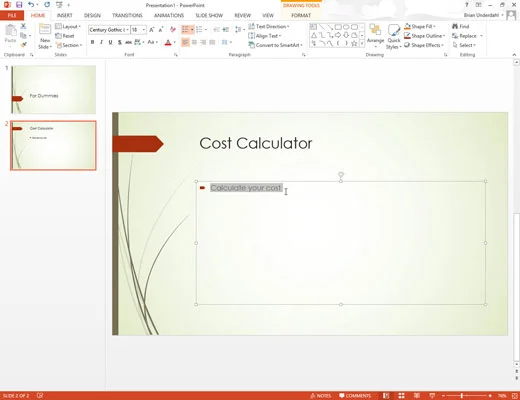Click the Arrange icon in Drawing group
520x400 pixels.
[x=375, y=36]
